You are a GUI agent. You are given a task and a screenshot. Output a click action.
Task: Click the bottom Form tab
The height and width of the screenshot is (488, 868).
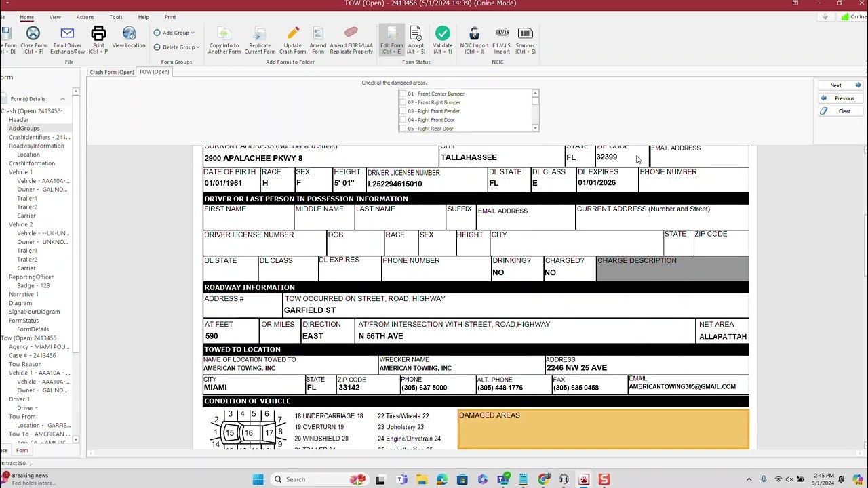coord(22,451)
